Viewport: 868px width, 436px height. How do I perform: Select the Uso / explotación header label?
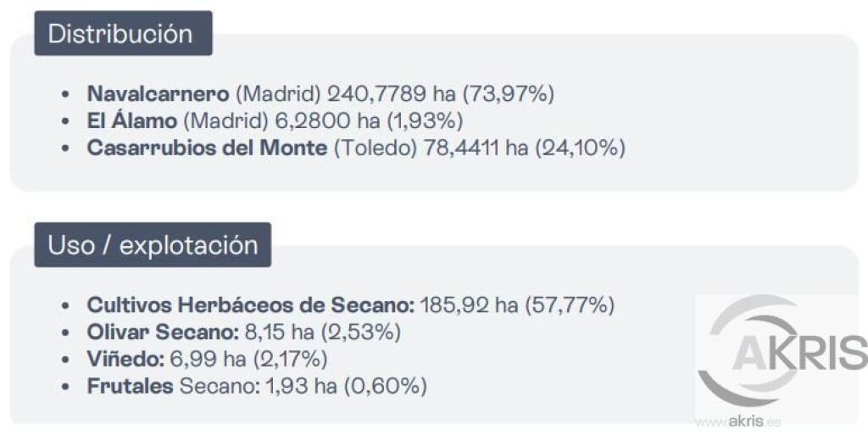[x=153, y=245]
